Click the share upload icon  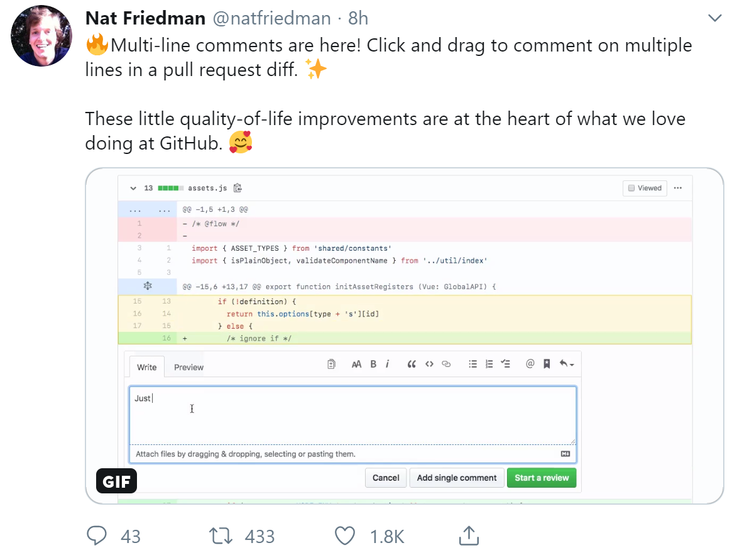pyautogui.click(x=469, y=535)
